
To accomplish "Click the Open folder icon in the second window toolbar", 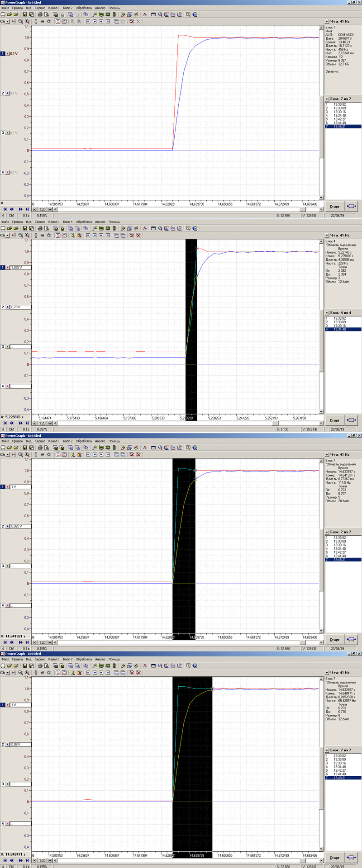I will tap(10, 228).
